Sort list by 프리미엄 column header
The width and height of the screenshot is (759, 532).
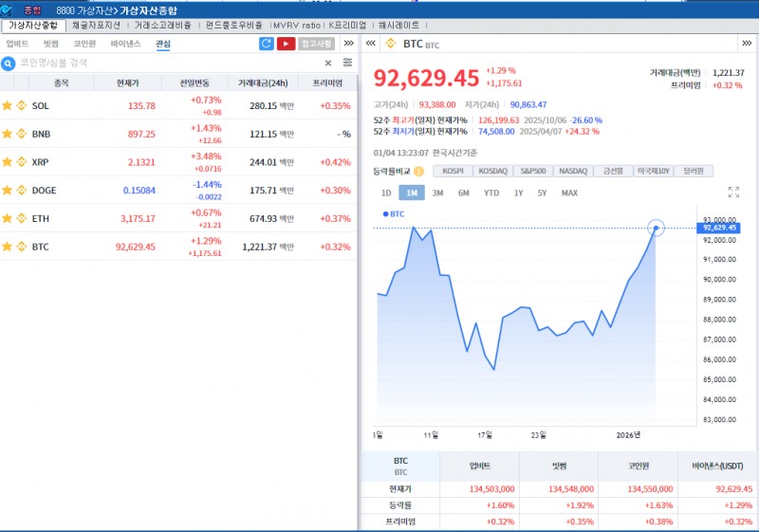point(327,83)
